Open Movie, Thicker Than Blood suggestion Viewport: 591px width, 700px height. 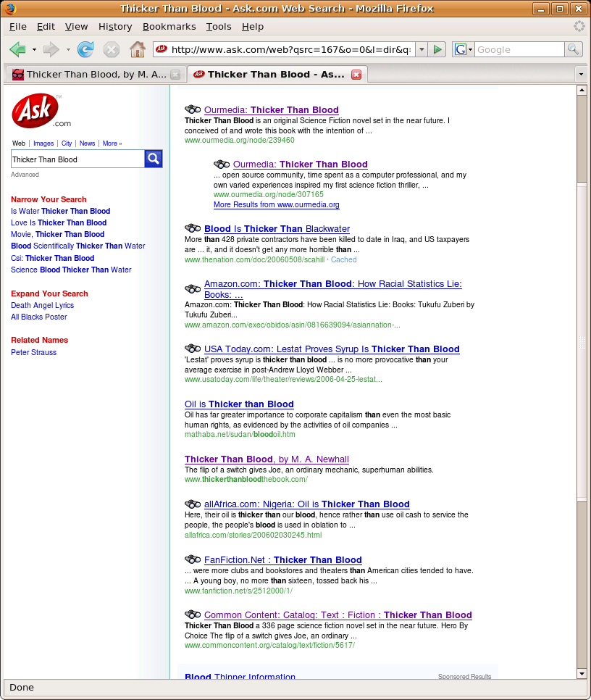tap(57, 234)
